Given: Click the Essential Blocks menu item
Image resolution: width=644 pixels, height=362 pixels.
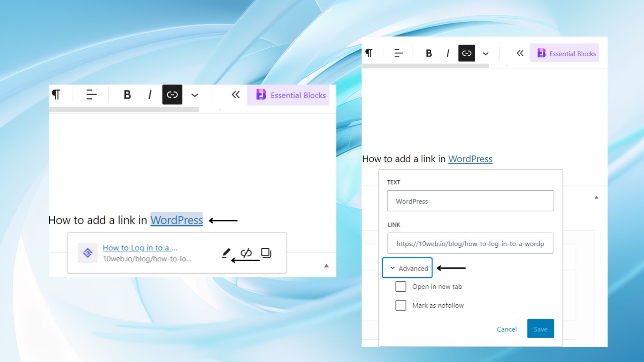Looking at the screenshot, I should pos(289,95).
